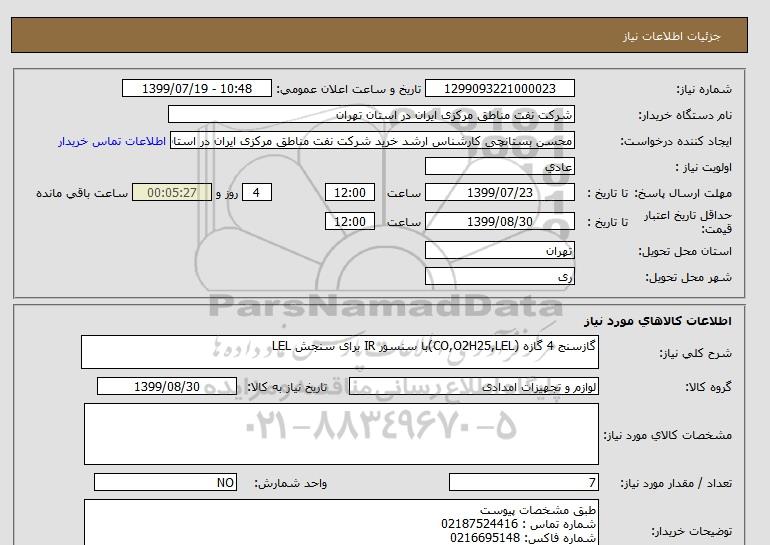Click general description field گازسنج 4 گازه
The width and height of the screenshot is (770, 545).
click(340, 352)
